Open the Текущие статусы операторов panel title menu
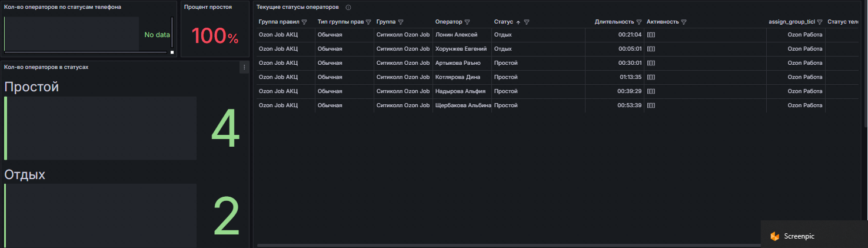 click(298, 7)
